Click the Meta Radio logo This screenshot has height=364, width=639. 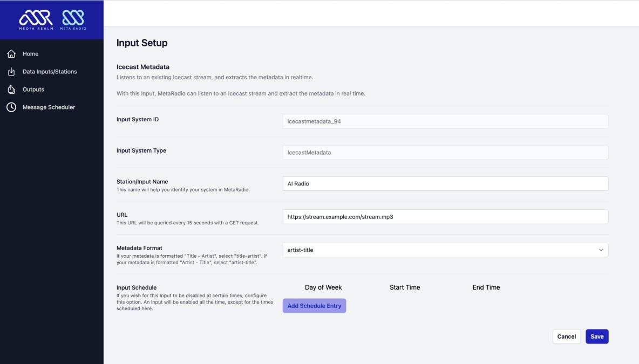(x=73, y=19)
